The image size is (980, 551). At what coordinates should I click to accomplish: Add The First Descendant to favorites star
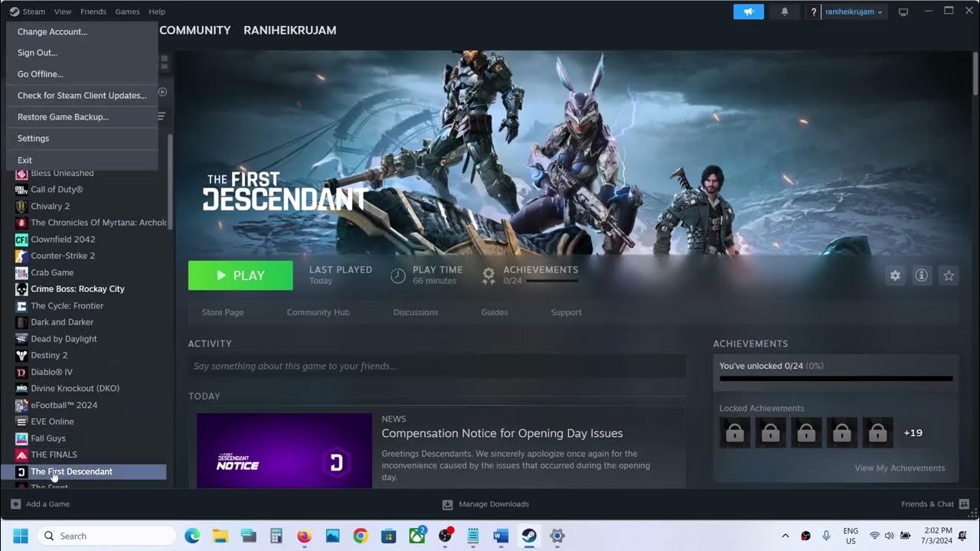point(949,275)
